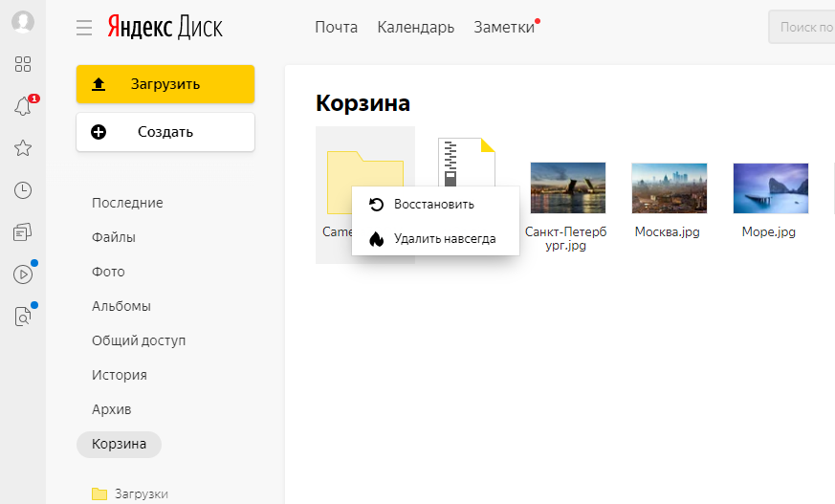Select the zip archive file icon
835x504 pixels.
(x=467, y=162)
